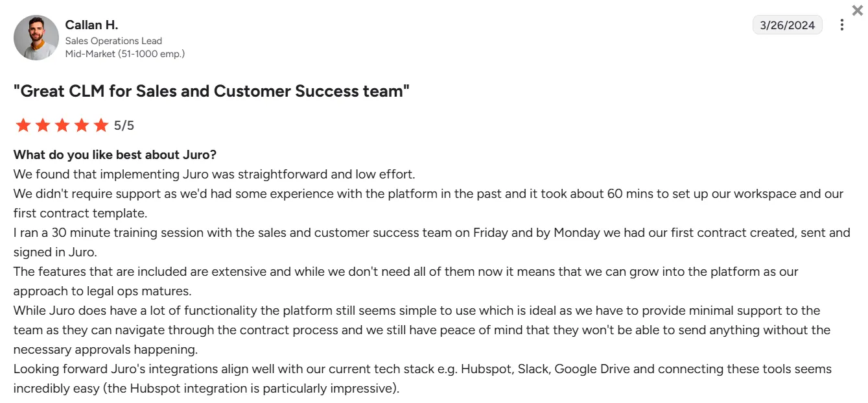Viewport: 868px width, 403px height.
Task: Select the question heading about Juro
Action: pyautogui.click(x=115, y=154)
